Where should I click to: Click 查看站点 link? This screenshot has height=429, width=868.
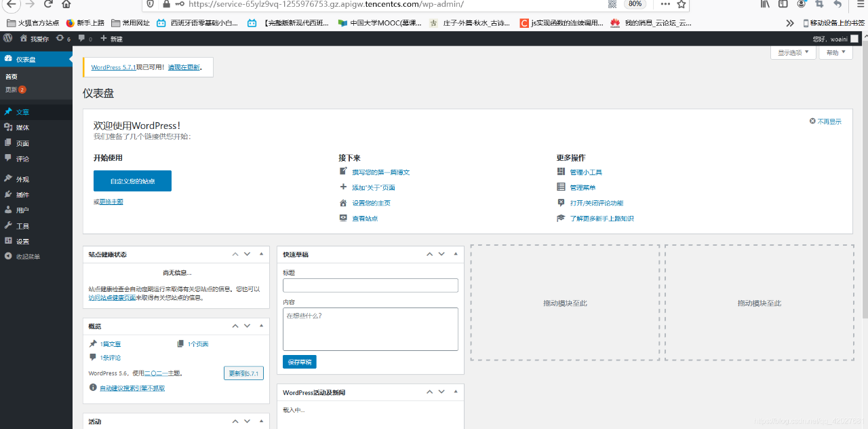coord(365,219)
